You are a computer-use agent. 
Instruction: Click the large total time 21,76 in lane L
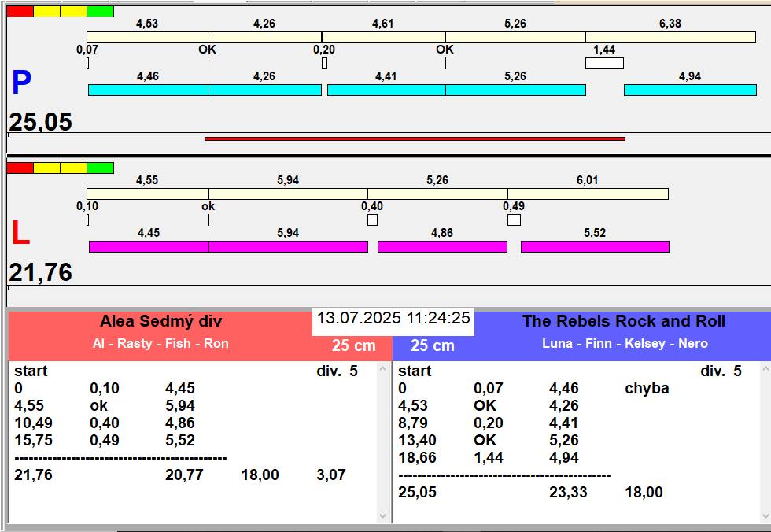pos(41,272)
